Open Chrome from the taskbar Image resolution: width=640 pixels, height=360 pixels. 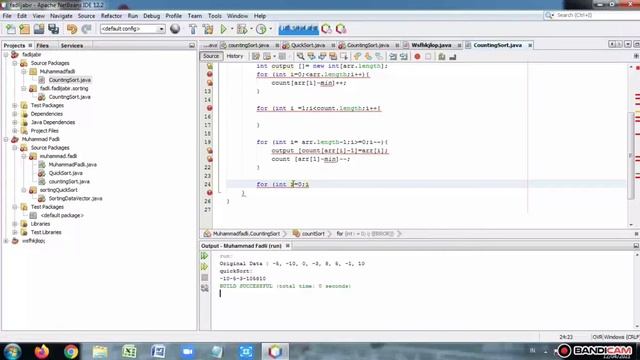point(71,351)
